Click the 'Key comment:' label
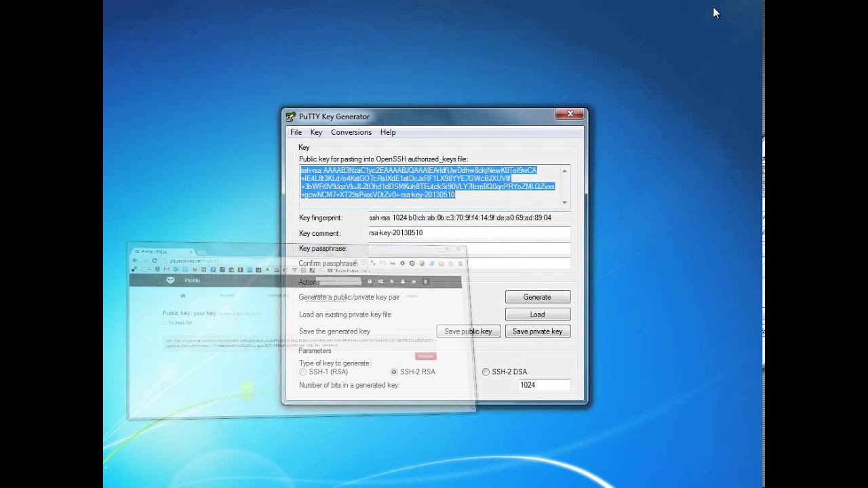The width and height of the screenshot is (868, 488). pos(319,234)
